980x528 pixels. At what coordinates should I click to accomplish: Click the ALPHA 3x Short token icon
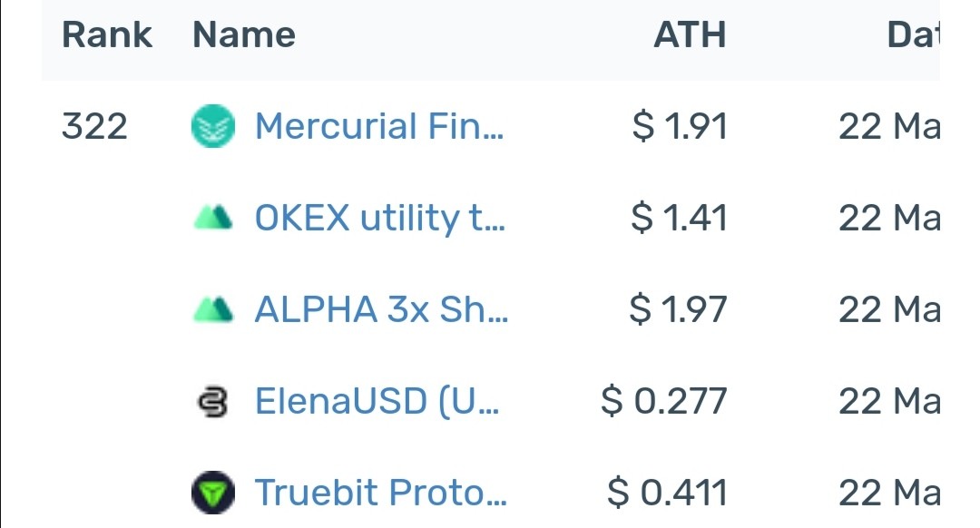[213, 309]
